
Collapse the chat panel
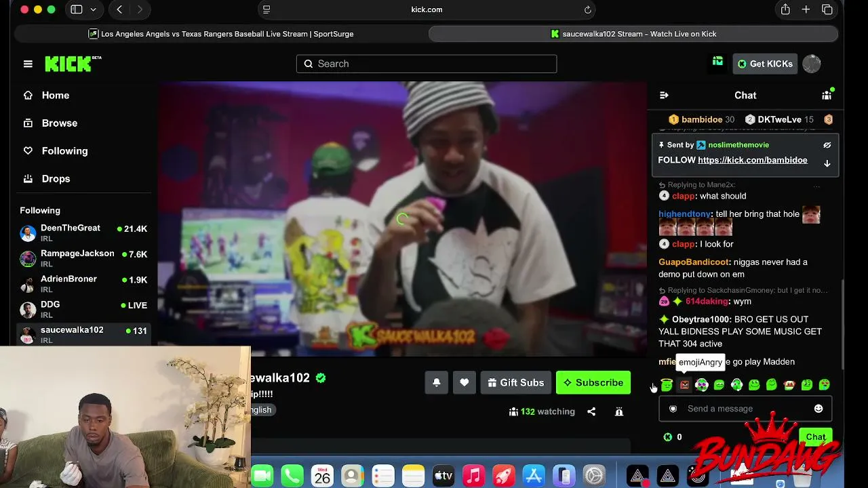664,96
